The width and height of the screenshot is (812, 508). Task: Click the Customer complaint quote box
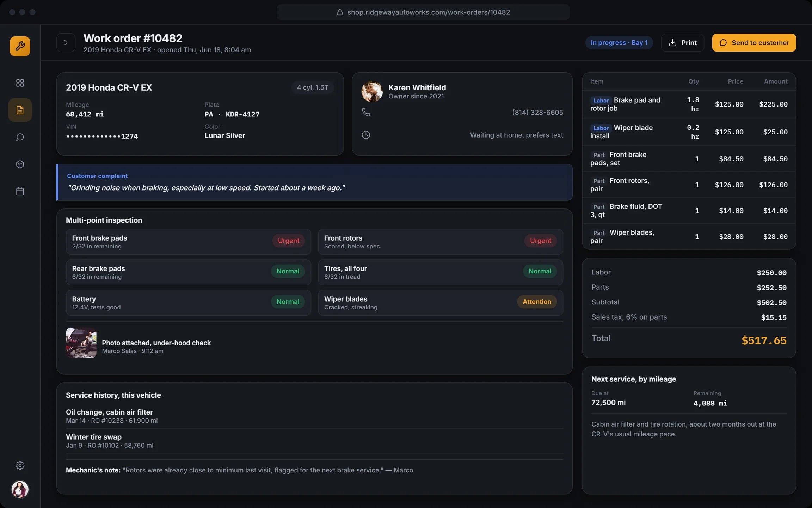coord(314,182)
